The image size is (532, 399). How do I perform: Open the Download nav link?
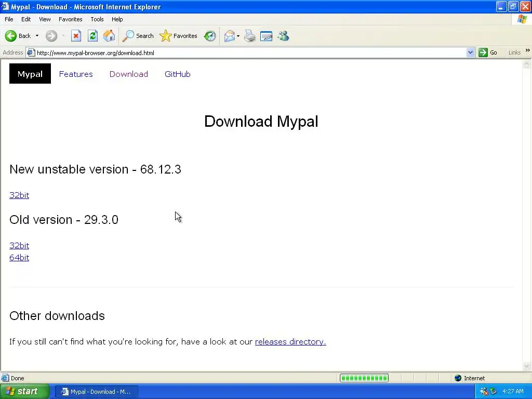pos(129,74)
